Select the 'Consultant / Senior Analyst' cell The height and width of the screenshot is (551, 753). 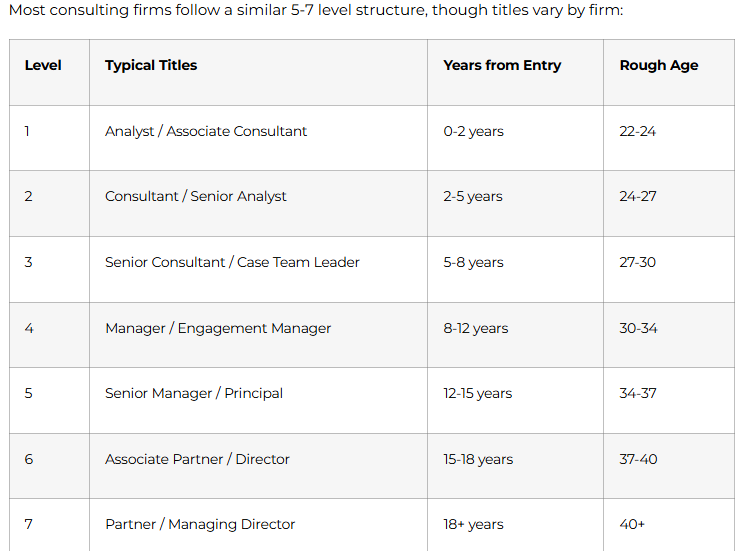(196, 196)
